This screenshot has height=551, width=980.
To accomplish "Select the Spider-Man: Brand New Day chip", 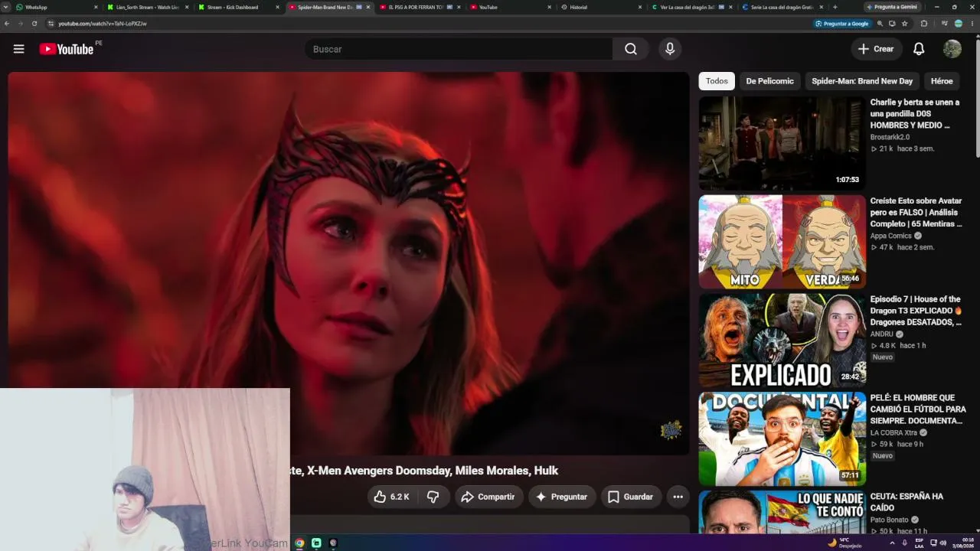I will pyautogui.click(x=862, y=81).
